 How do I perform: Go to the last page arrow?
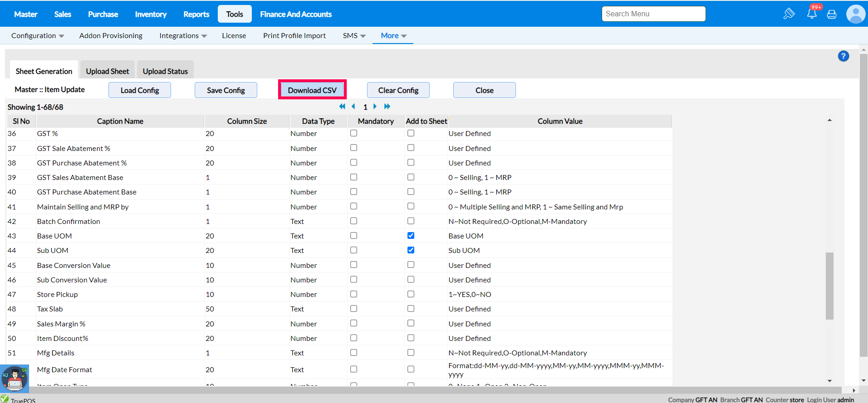(387, 107)
